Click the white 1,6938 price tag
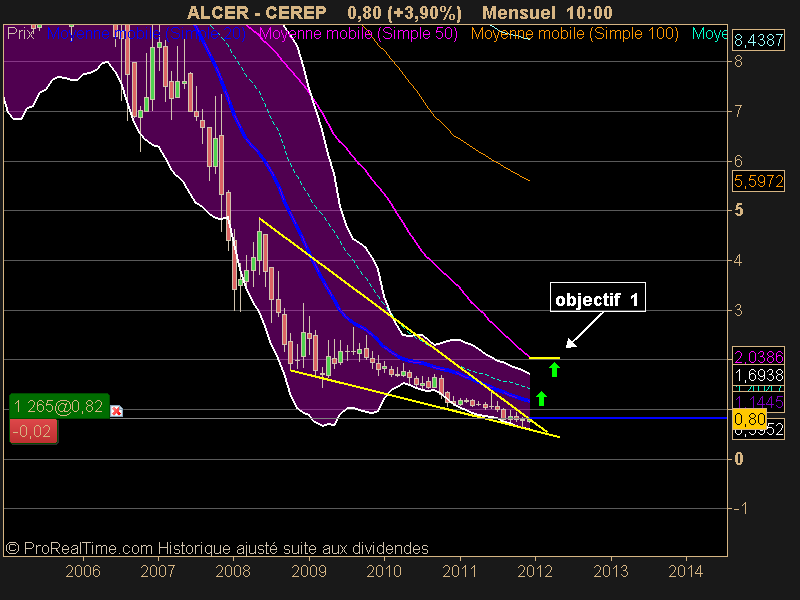This screenshot has height=600, width=800. tap(758, 376)
